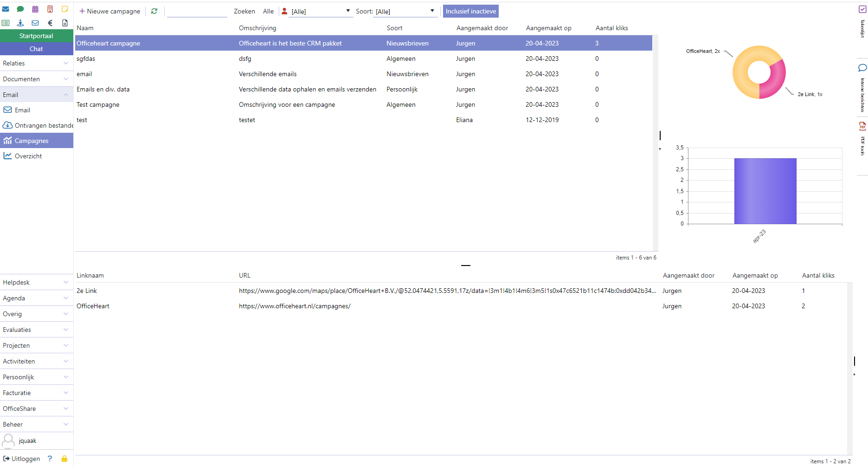This screenshot has width=868, height=467.
Task: Open the yellow sticky note icon
Action: point(65,9)
